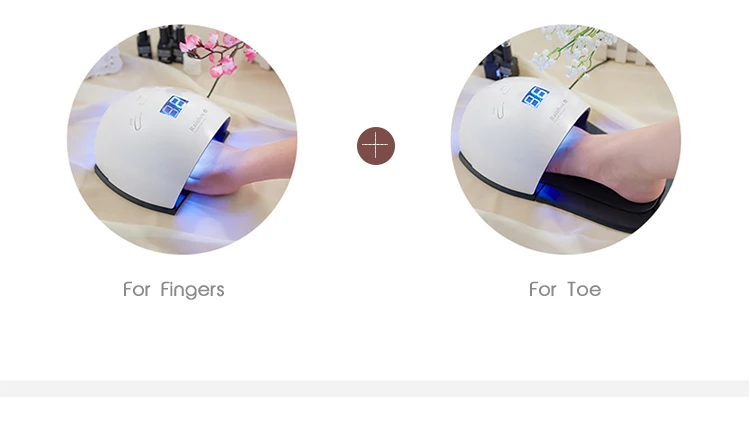Click the nail polish bottles in left photo
Viewport: 750px width, 442px height.
(x=162, y=42)
